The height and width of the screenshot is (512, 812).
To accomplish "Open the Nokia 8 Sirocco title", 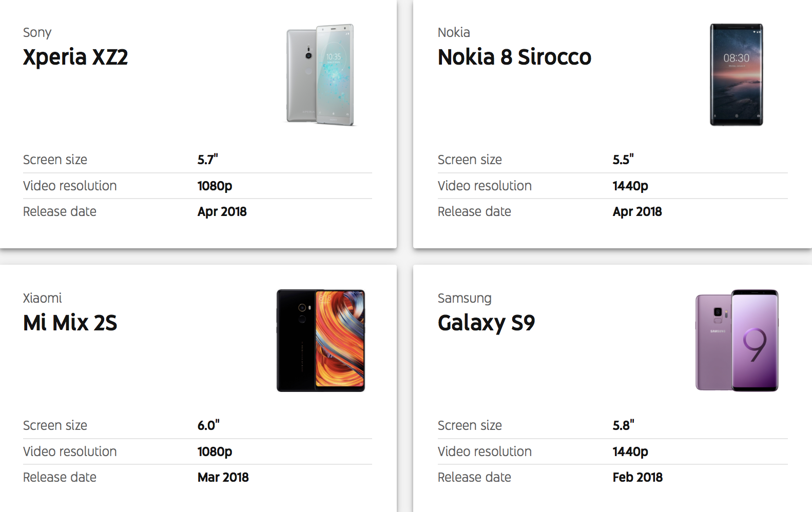I will (x=514, y=57).
